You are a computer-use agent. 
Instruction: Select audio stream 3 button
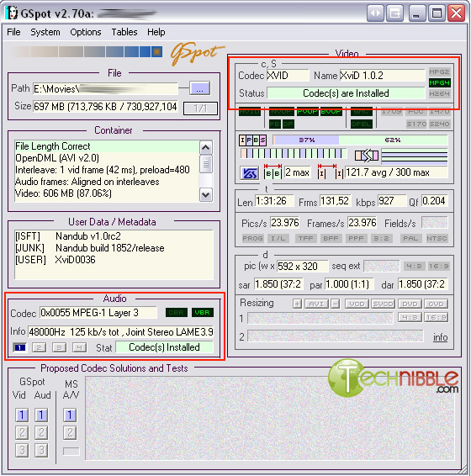tap(59, 347)
